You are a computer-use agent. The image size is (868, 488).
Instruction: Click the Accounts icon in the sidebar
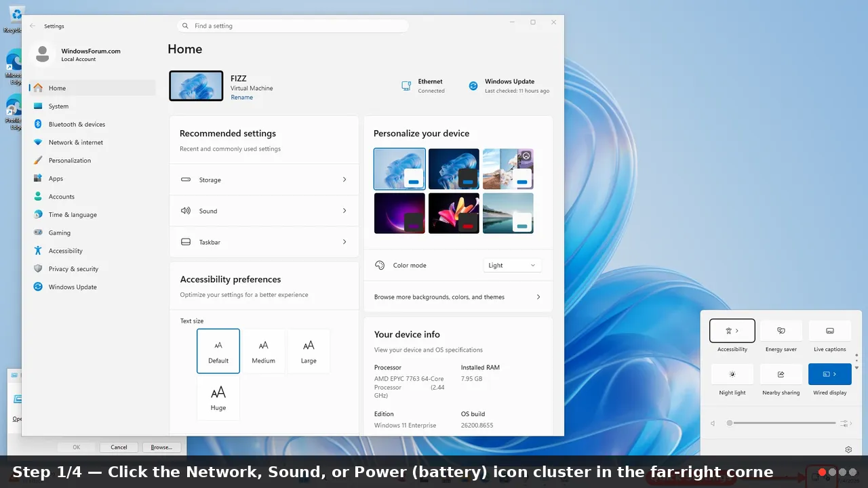(x=38, y=197)
